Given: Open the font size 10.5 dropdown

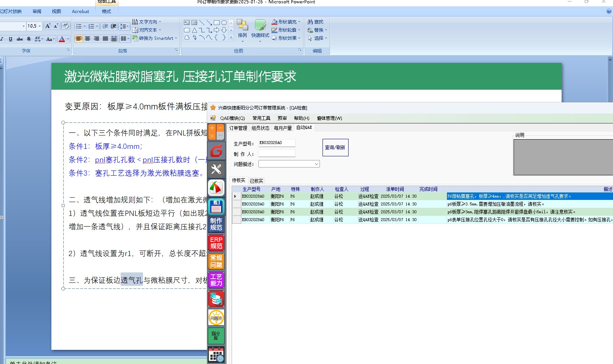Looking at the screenshot, I should (x=40, y=26).
